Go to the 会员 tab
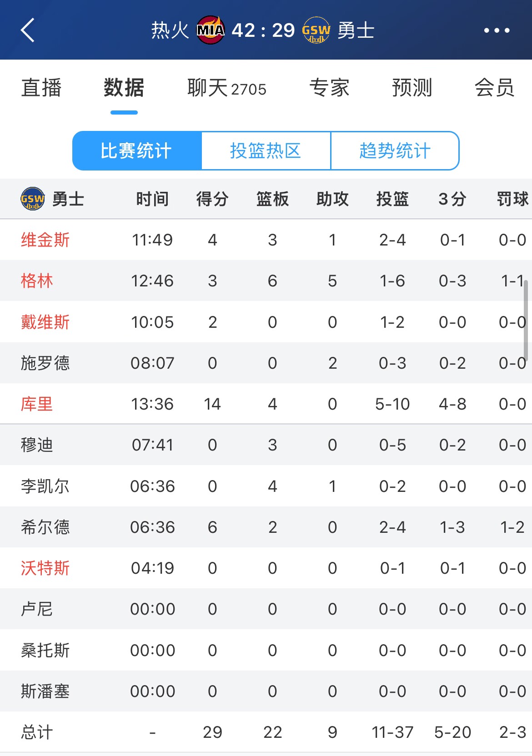The width and height of the screenshot is (532, 756). coord(494,88)
